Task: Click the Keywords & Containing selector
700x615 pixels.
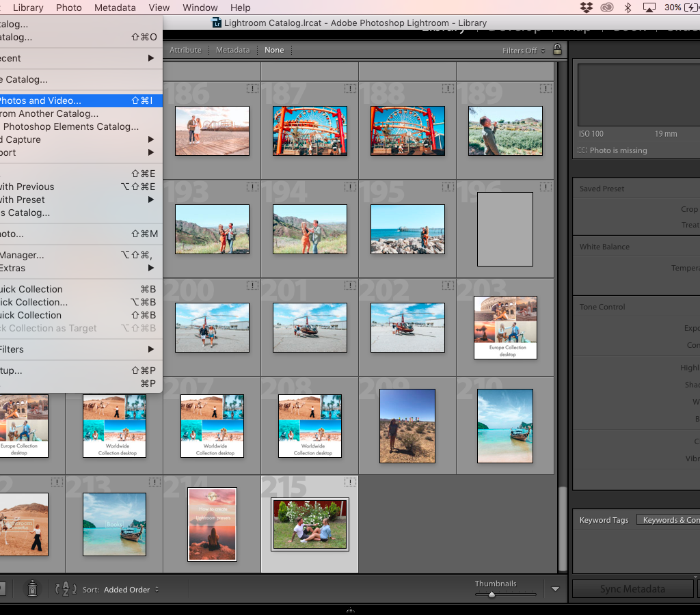Action: pos(669,519)
